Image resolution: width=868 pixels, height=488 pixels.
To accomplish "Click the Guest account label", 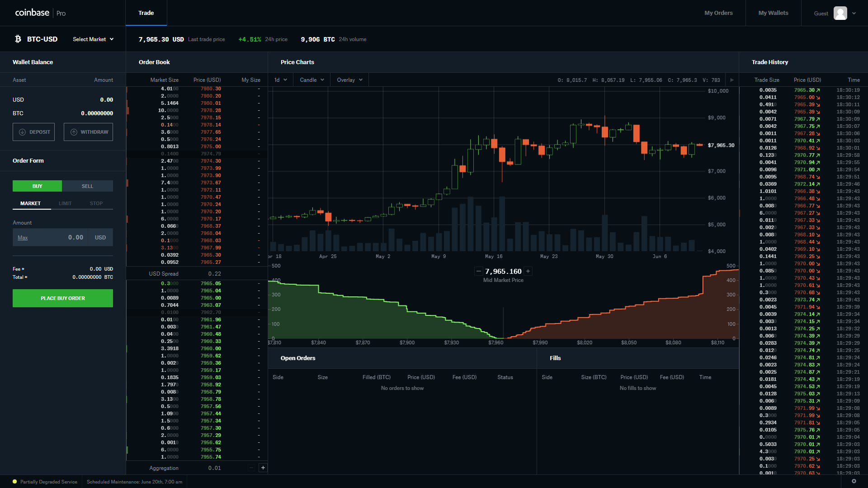I will pos(821,14).
